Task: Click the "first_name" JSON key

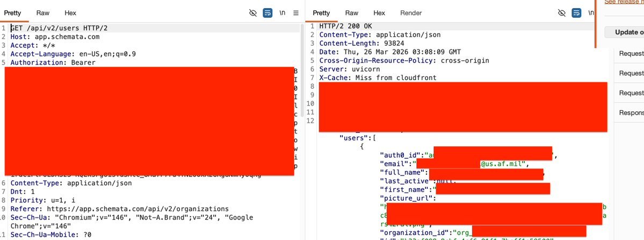Action: [x=404, y=189]
